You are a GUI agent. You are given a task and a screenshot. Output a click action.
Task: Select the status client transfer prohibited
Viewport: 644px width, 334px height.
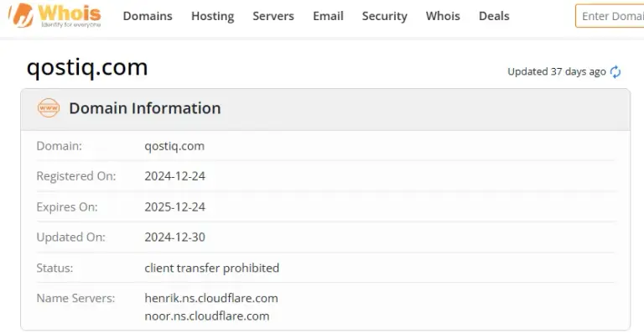211,268
